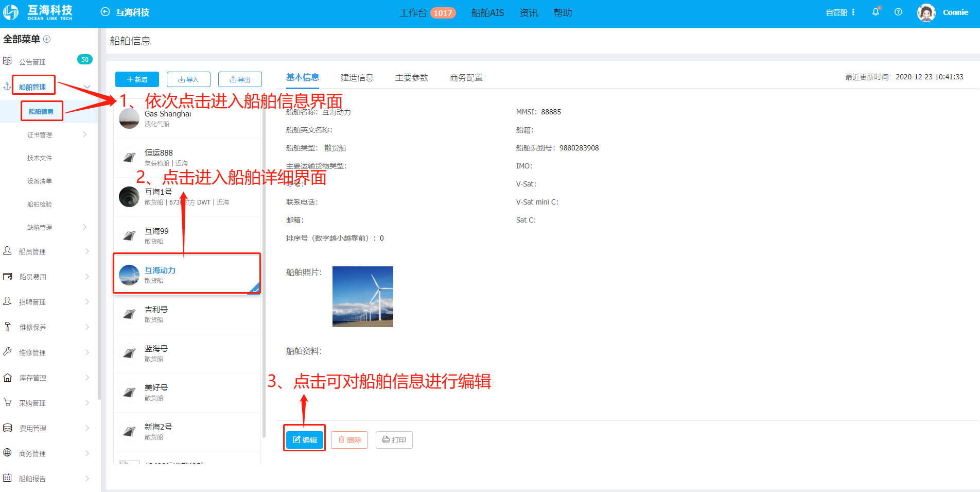Collapse the 船舶管理 menu chevron

(x=87, y=87)
